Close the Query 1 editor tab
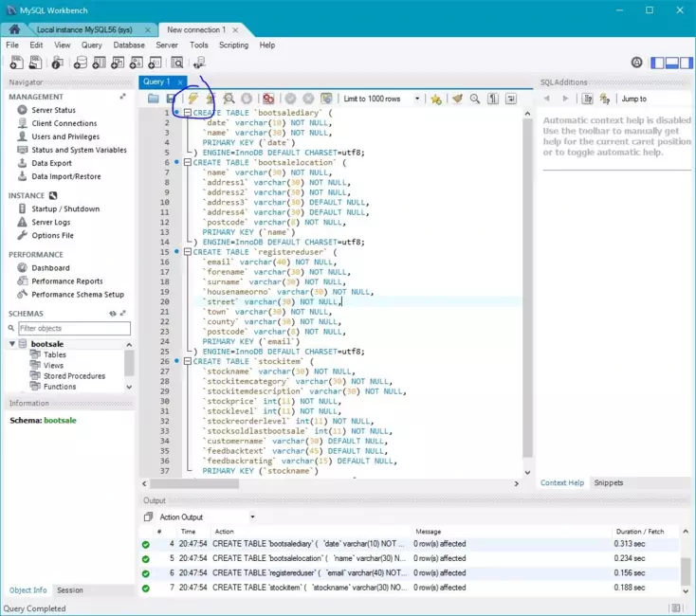 click(180, 82)
